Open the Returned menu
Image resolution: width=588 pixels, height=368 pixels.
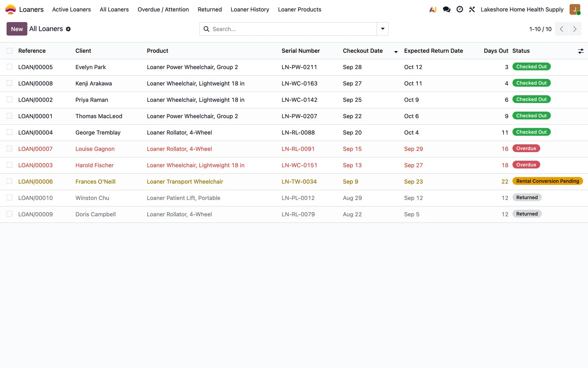pyautogui.click(x=209, y=9)
